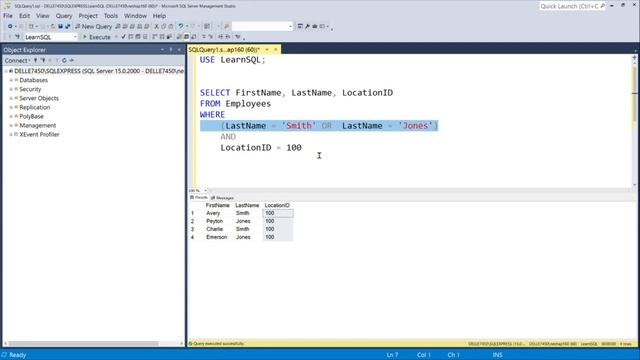Click the LocationID column header
The image size is (640, 360).
point(277,205)
